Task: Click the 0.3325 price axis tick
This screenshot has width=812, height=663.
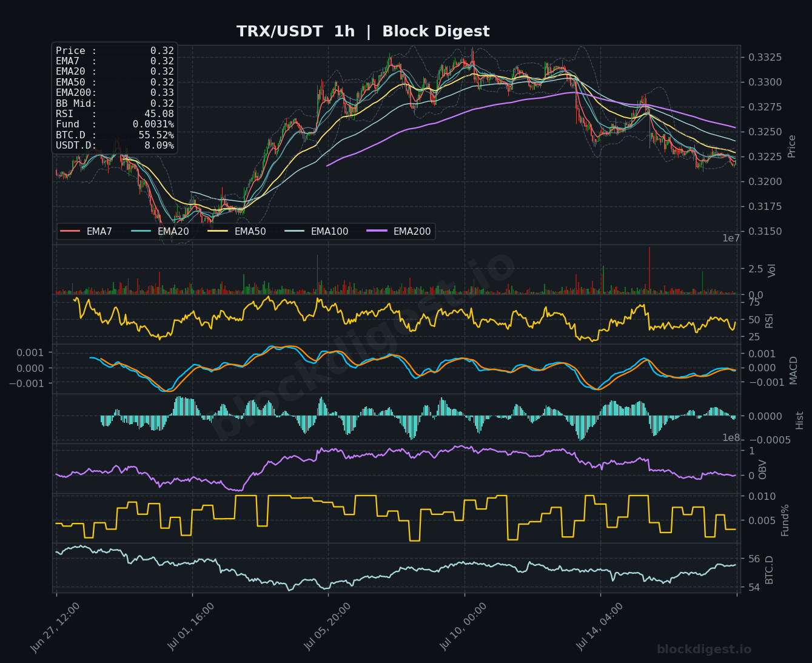Action: (765, 58)
